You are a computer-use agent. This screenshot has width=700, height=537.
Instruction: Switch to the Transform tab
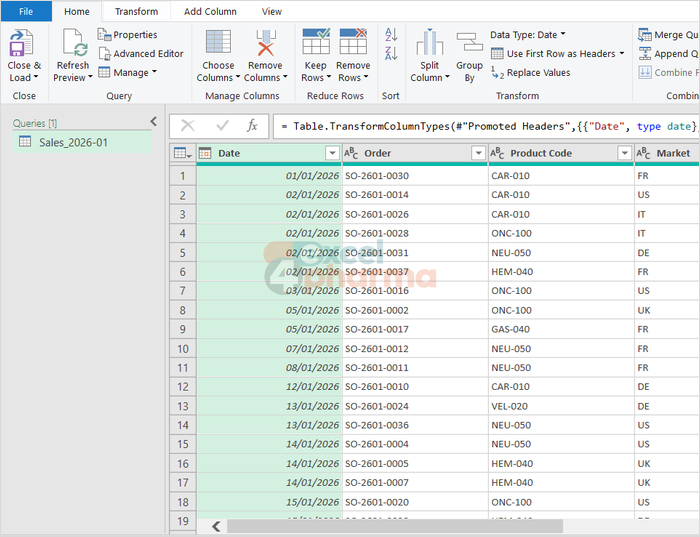136,11
